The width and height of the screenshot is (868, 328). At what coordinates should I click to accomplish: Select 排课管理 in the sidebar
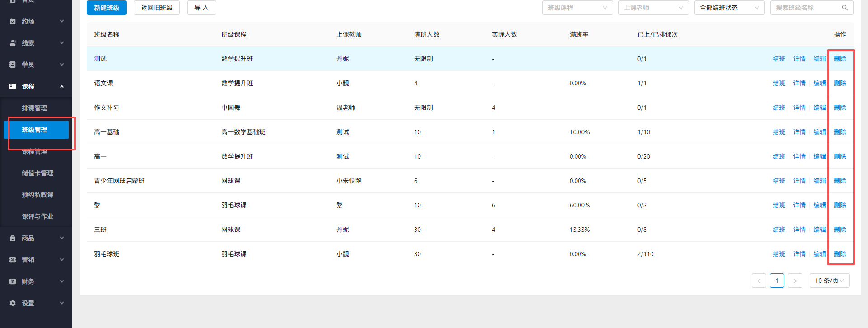point(34,108)
